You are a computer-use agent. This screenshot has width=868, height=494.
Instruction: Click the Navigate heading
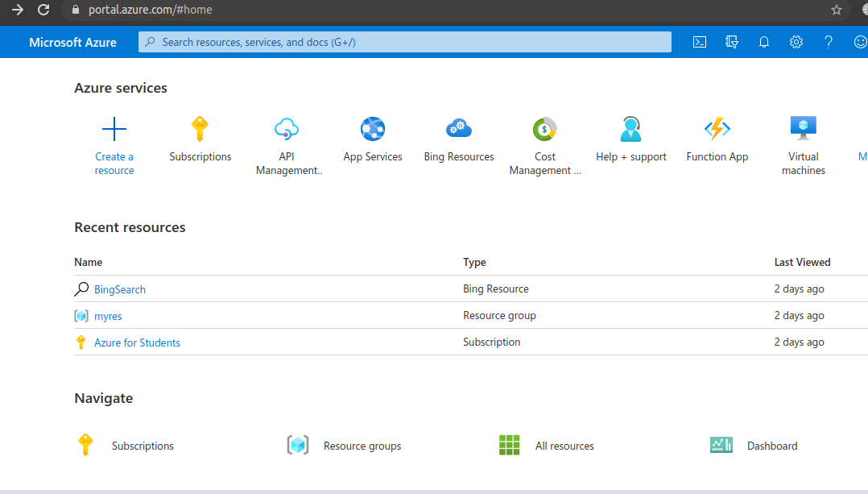104,398
